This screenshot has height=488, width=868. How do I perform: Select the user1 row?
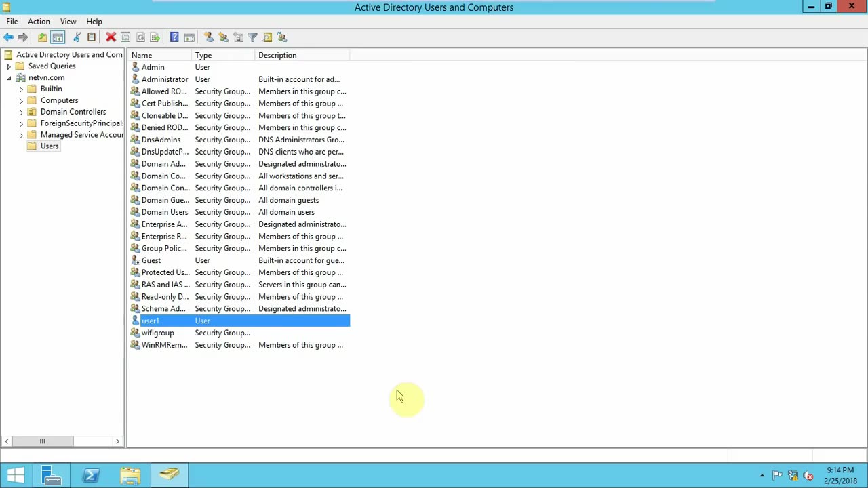239,321
